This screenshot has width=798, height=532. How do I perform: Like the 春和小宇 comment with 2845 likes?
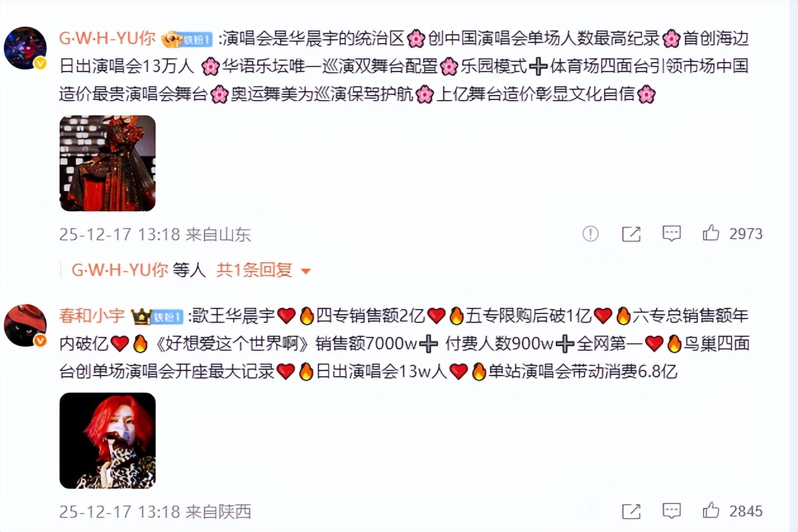(711, 510)
